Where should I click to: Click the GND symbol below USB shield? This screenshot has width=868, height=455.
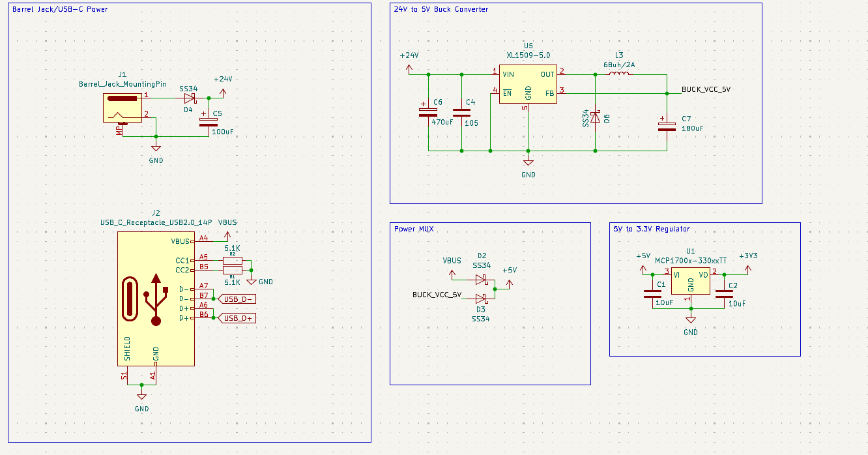[x=141, y=396]
